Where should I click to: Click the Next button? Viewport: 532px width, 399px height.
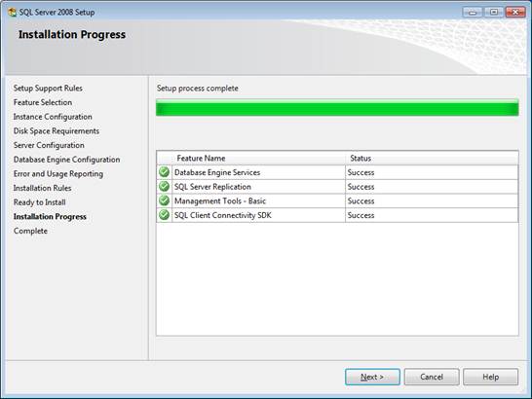pyautogui.click(x=372, y=377)
